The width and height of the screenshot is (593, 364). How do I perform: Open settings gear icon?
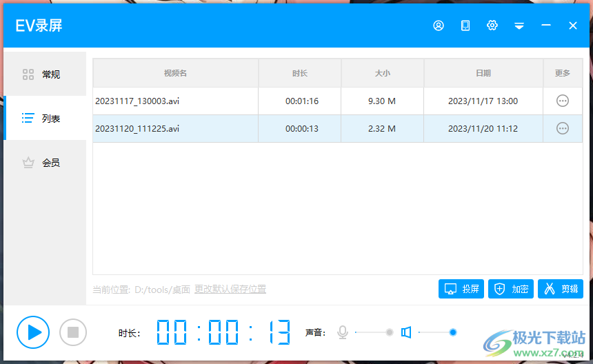[x=492, y=26]
